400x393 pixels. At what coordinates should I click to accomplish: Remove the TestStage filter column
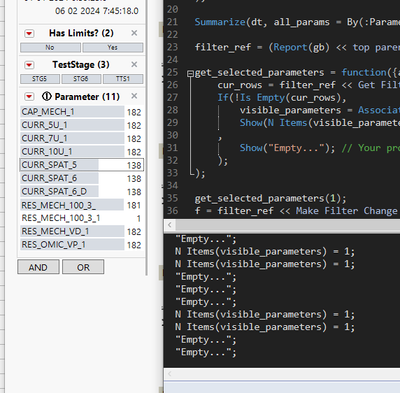point(134,64)
